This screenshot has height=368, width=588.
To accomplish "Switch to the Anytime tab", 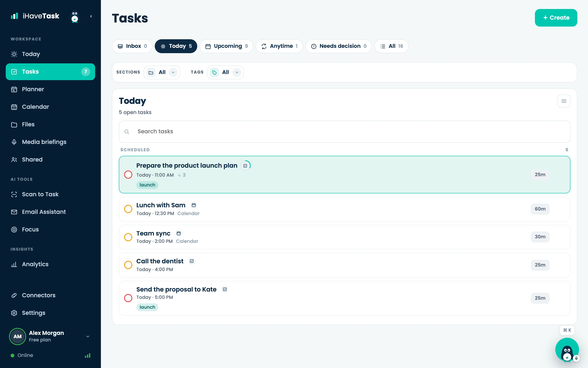I will click(x=279, y=46).
